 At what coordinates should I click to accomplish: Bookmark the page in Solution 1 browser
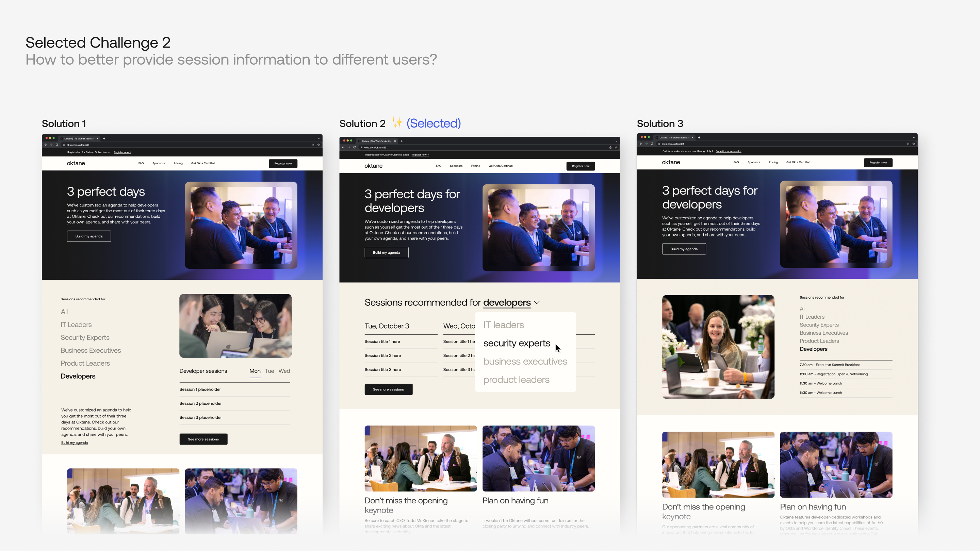coord(318,145)
